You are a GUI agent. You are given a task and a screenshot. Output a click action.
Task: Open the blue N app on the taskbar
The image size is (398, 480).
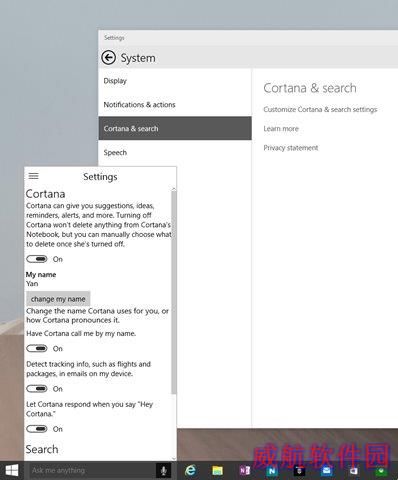coord(272,471)
